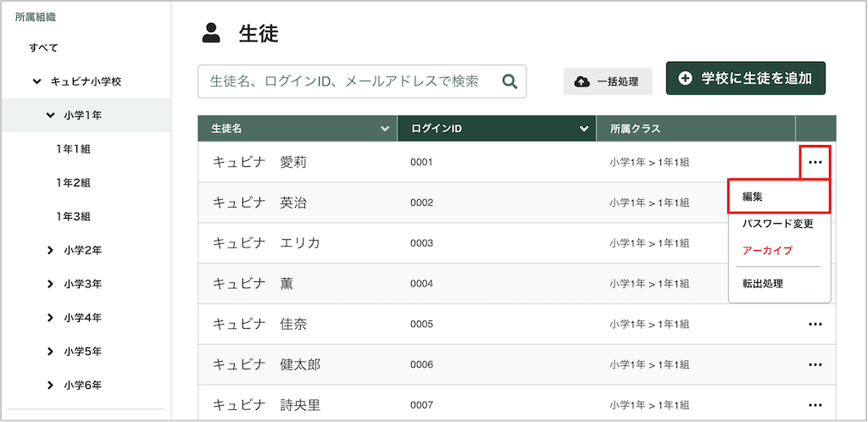Screen dimensions: 868x422
Task: Click login ID 0005
Action: point(421,324)
